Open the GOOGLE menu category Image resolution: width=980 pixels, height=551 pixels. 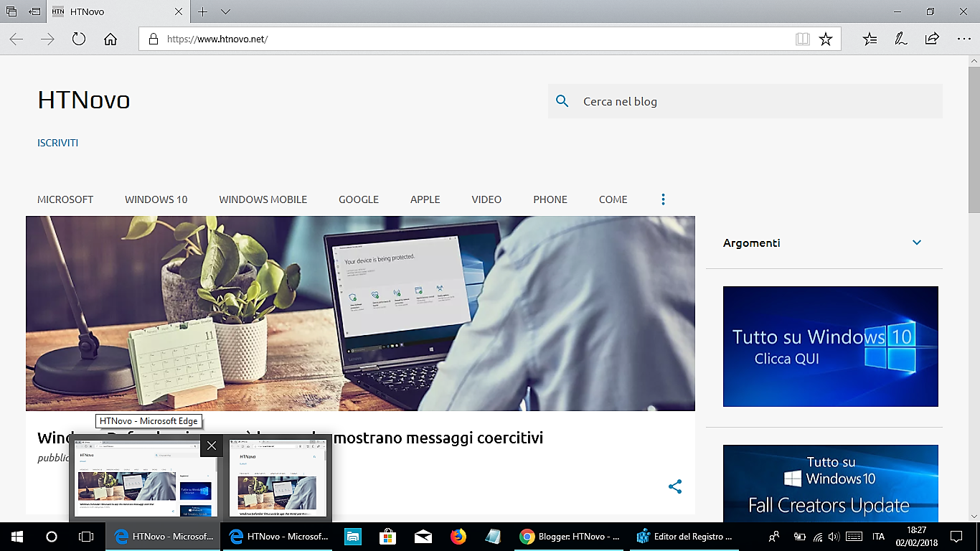tap(359, 199)
